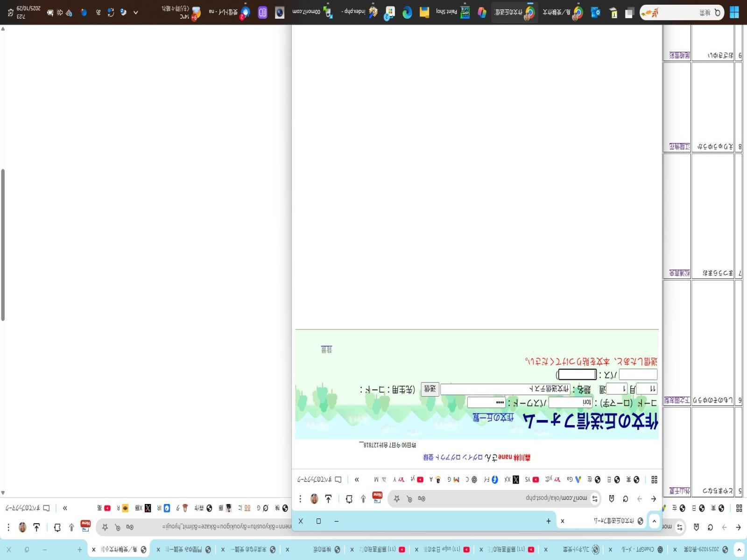This screenshot has width=747, height=560.
Task: Expand the tab search chevron in front window
Action: click(654, 521)
